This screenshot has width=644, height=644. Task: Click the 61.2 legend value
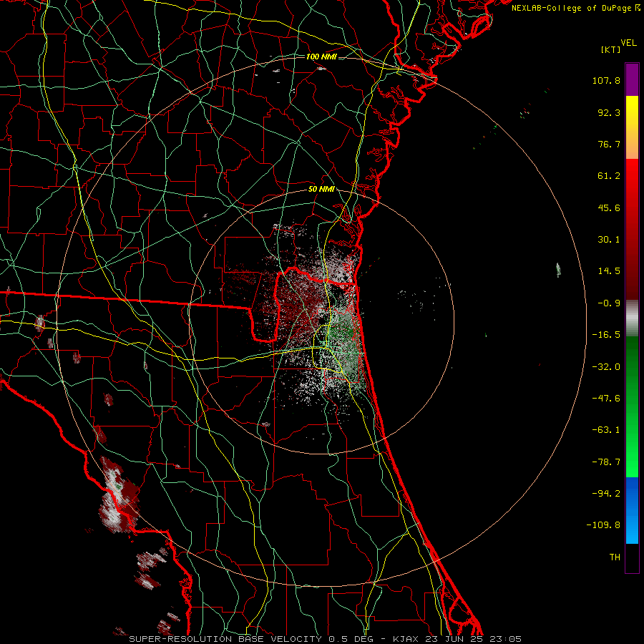[x=609, y=176]
